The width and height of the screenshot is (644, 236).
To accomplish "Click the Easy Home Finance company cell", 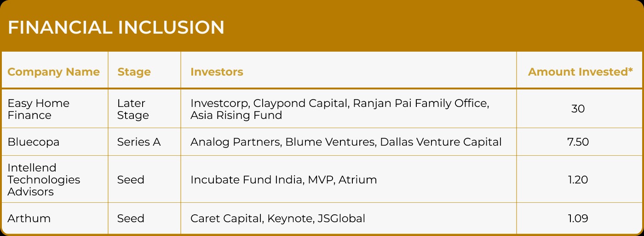I will pyautogui.click(x=39, y=109).
